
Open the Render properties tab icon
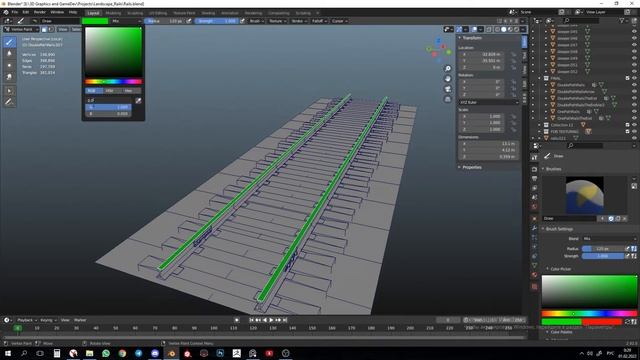[x=534, y=169]
